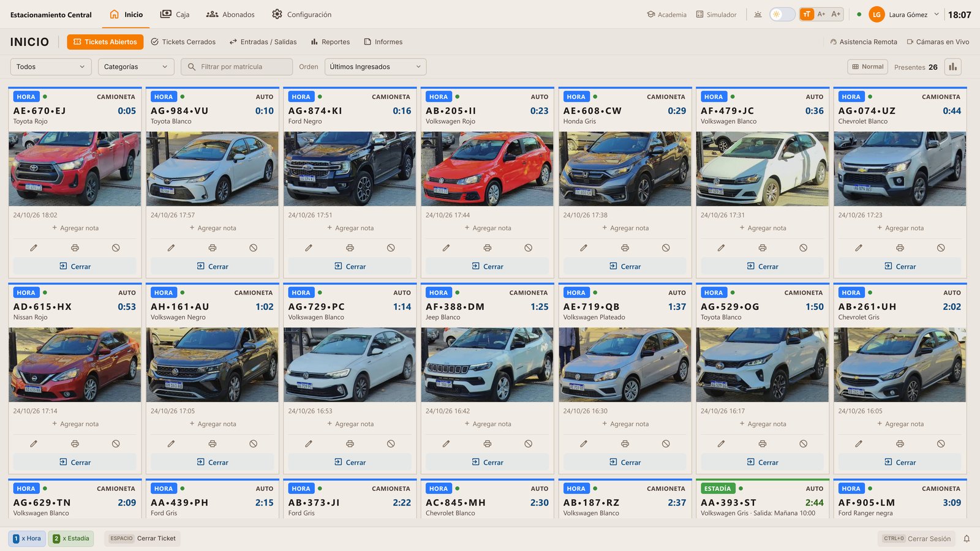The image size is (980, 551).
Task: Edit ticket AE•608•CW with pencil icon
Action: (x=584, y=248)
